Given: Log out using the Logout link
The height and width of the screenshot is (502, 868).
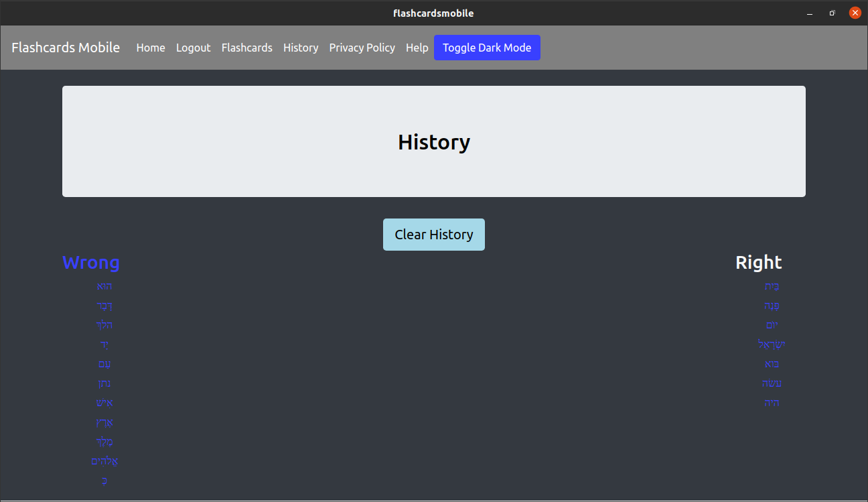Looking at the screenshot, I should click(x=193, y=48).
